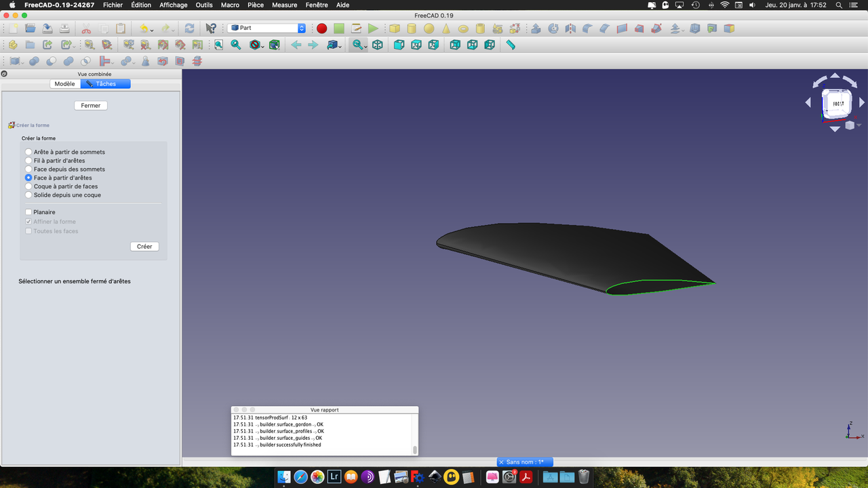
Task: Open the Édition menu
Action: [141, 5]
